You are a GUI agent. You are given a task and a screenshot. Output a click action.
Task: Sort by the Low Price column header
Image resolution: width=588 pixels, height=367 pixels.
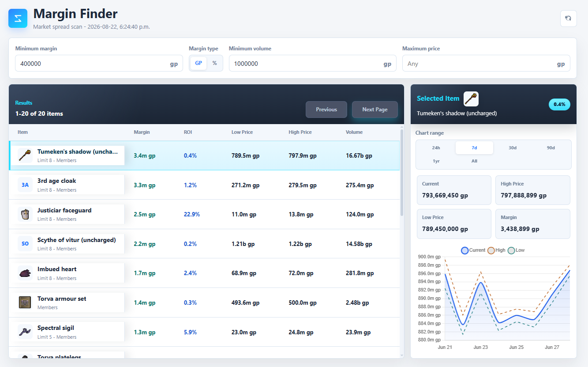(242, 132)
